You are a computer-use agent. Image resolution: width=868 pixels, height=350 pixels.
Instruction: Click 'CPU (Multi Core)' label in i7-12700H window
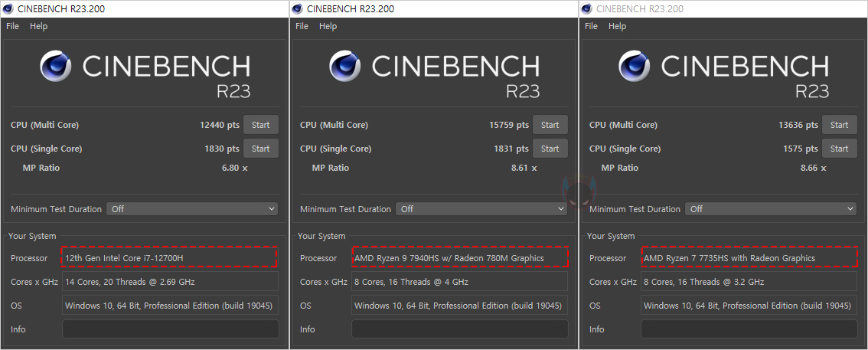(x=45, y=125)
